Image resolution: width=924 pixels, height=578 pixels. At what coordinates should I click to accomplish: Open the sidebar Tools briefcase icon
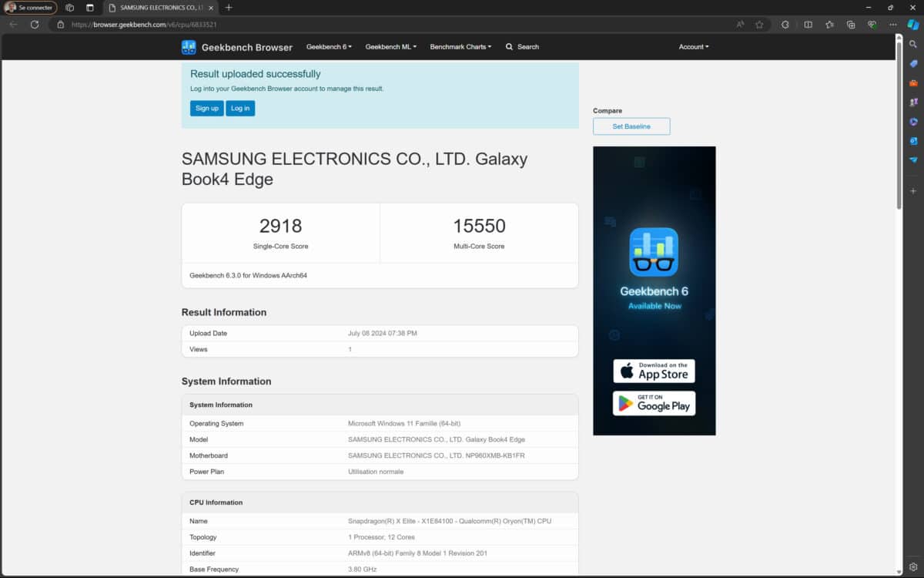913,82
